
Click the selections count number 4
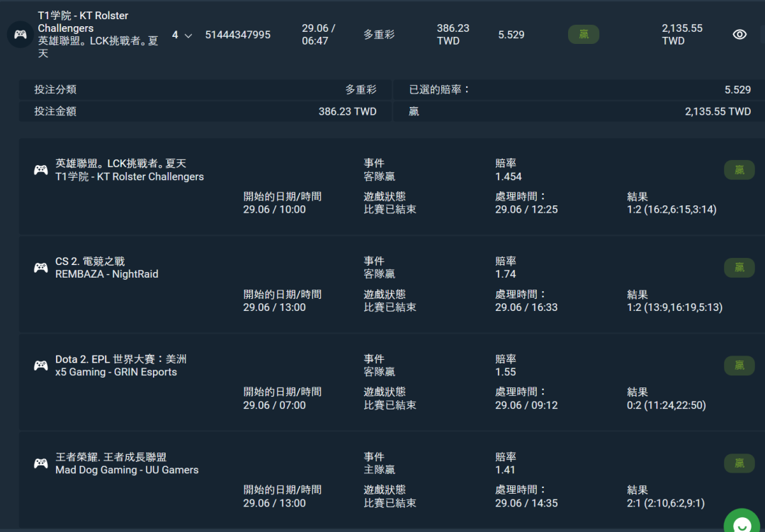(x=175, y=35)
